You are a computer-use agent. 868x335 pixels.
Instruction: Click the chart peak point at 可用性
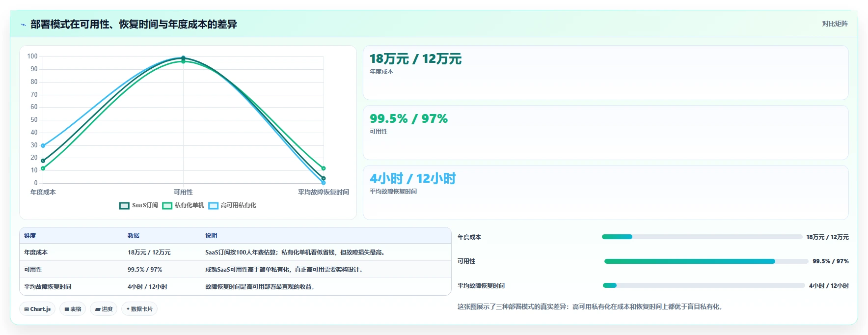(x=183, y=58)
